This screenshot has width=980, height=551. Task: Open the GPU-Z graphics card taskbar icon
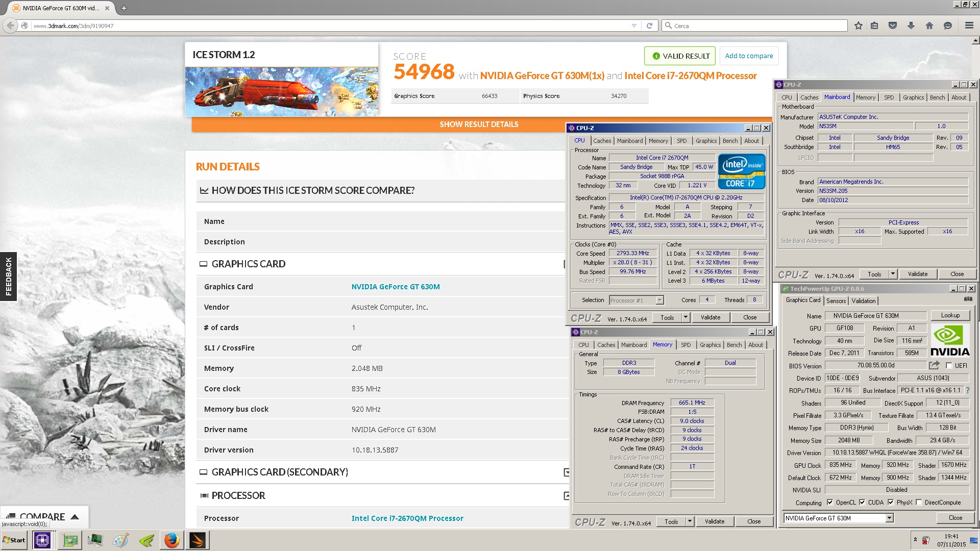pos(69,540)
